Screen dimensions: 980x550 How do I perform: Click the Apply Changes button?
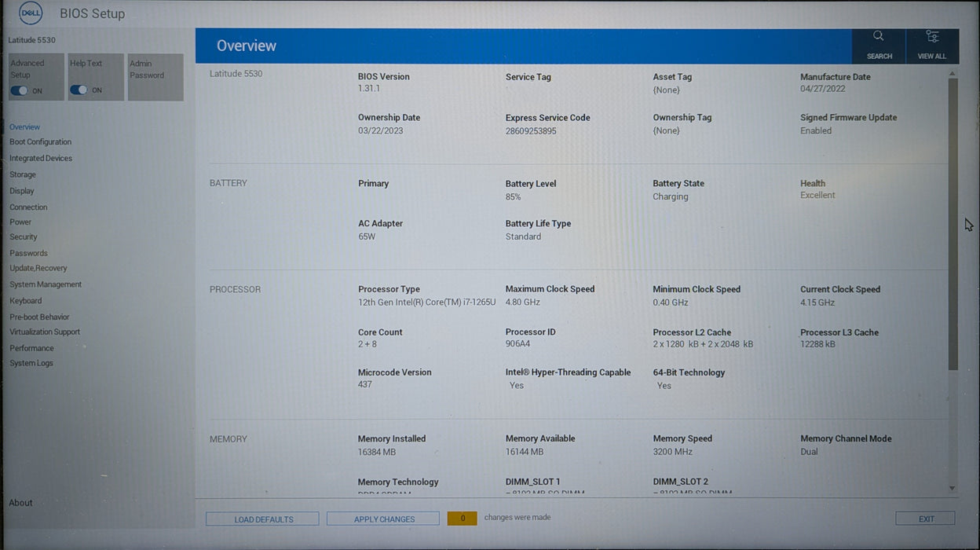point(384,519)
